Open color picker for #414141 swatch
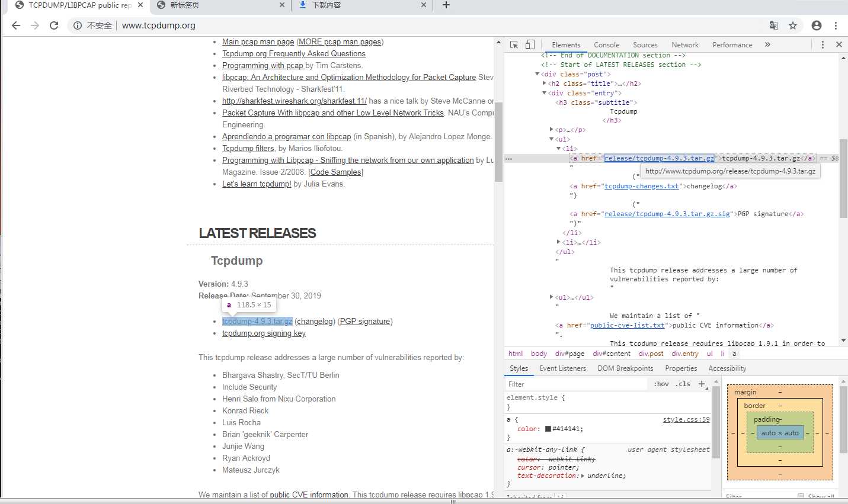 (548, 429)
